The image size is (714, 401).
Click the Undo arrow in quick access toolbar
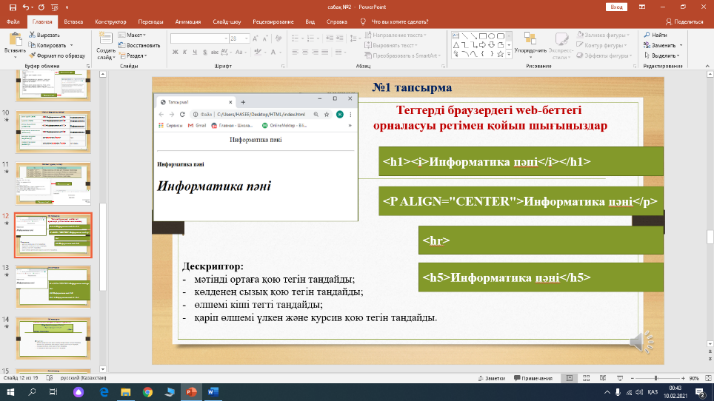(x=27, y=6)
